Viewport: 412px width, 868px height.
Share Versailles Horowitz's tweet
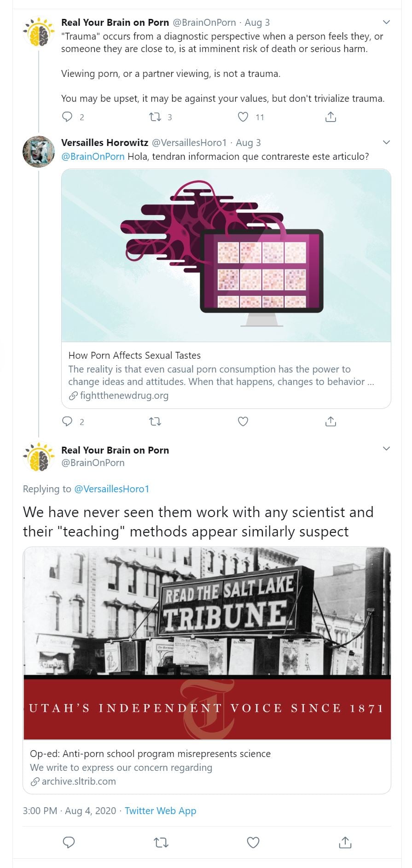pyautogui.click(x=331, y=421)
